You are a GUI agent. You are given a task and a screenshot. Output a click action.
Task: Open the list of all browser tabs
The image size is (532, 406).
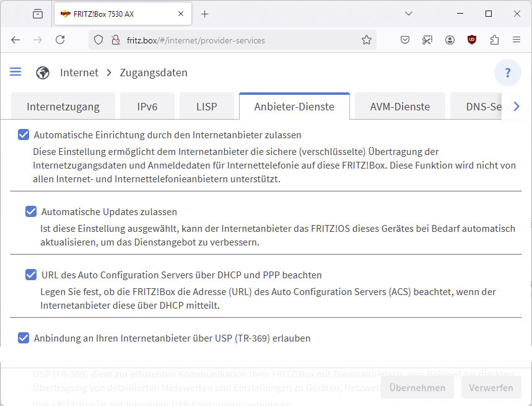(408, 14)
